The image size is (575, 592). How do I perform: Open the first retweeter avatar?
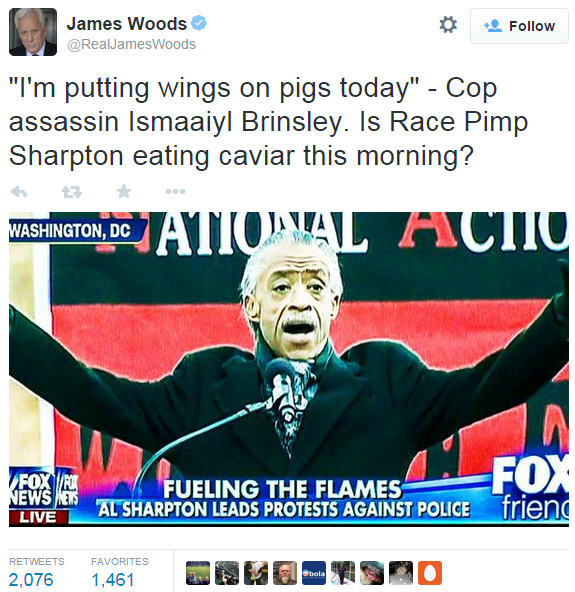click(198, 573)
